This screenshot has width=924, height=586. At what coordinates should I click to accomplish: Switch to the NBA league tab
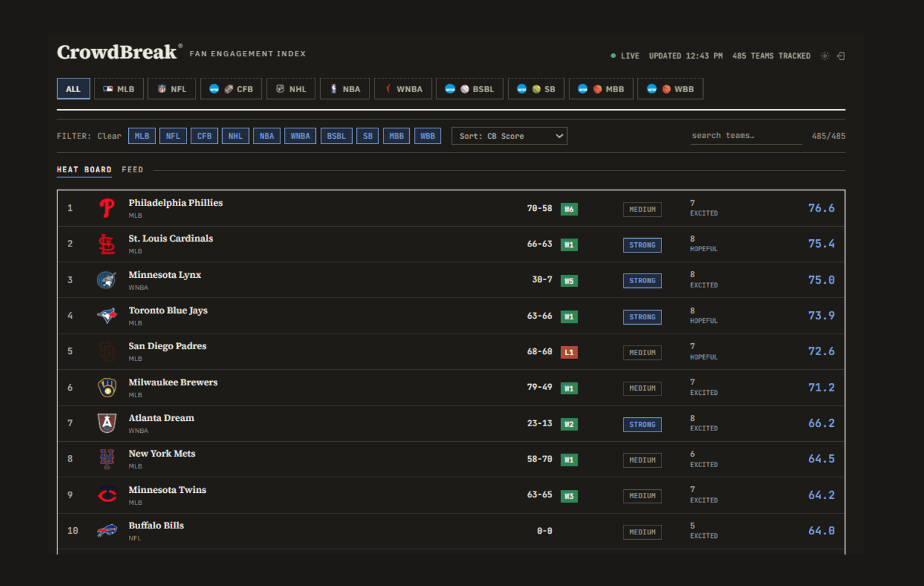click(x=344, y=89)
